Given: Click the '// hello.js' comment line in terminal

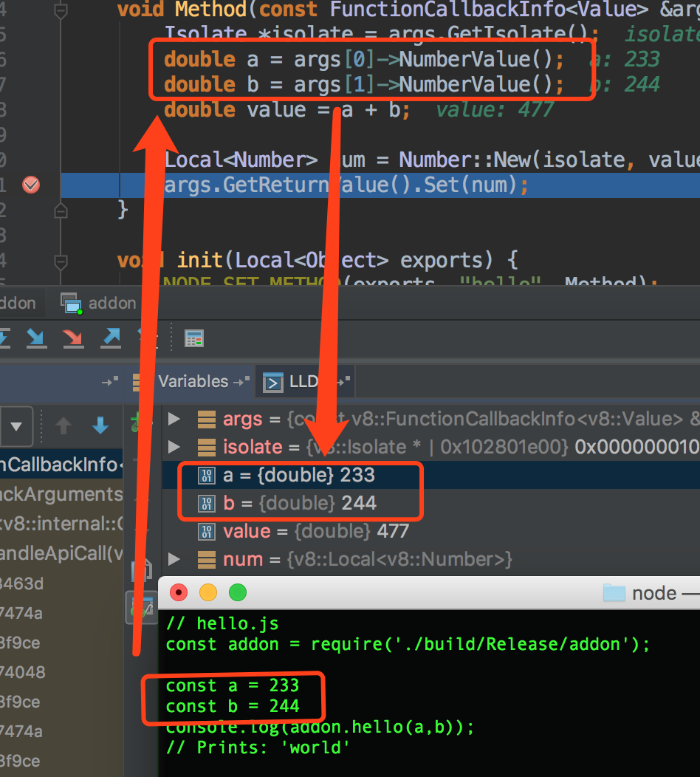Looking at the screenshot, I should tap(222, 623).
